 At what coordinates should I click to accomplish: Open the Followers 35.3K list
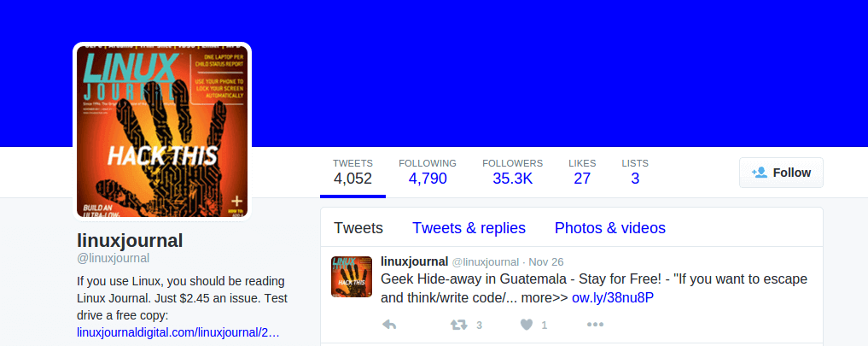[x=513, y=172]
